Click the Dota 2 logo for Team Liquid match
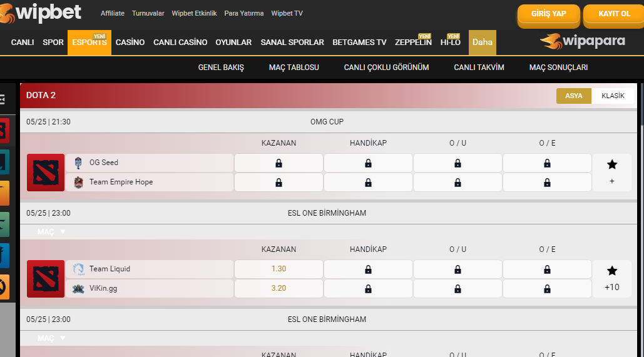The width and height of the screenshot is (644, 357). (x=46, y=279)
